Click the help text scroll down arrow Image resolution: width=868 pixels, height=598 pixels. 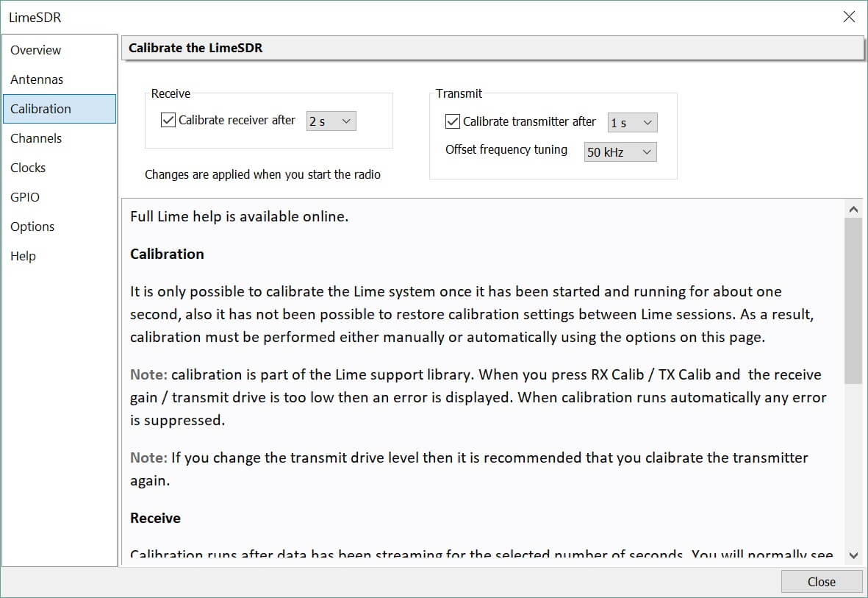click(853, 555)
